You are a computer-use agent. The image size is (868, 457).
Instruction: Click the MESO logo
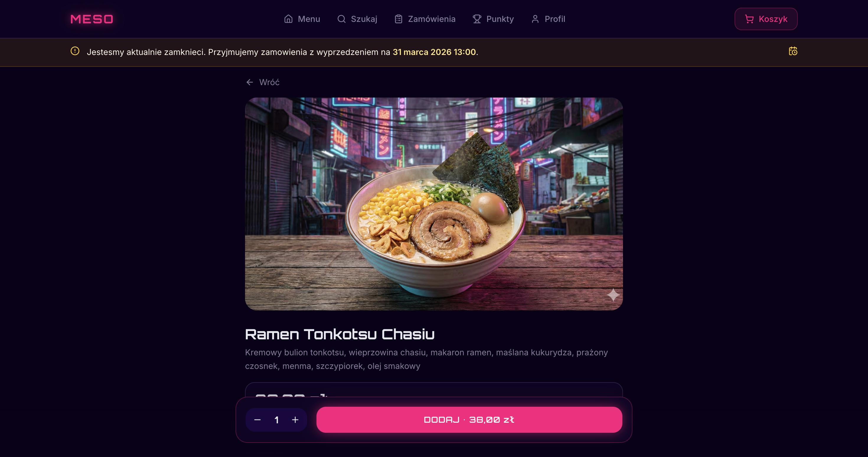point(92,19)
